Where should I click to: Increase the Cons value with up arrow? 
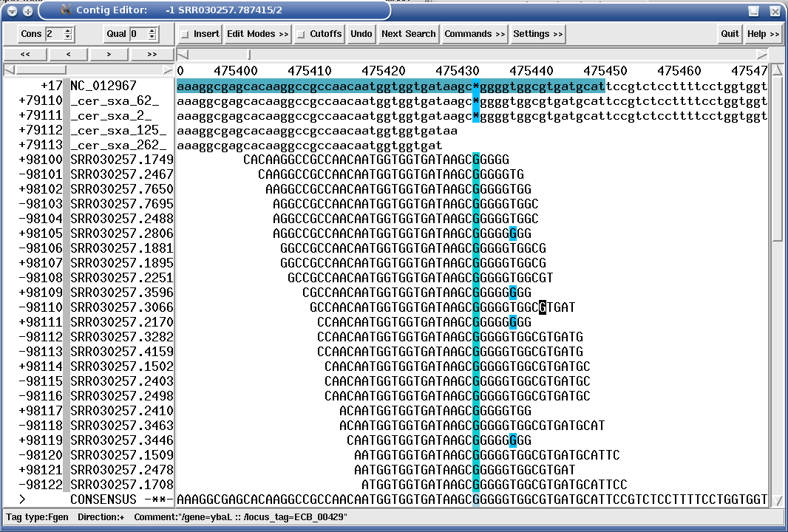[68, 30]
